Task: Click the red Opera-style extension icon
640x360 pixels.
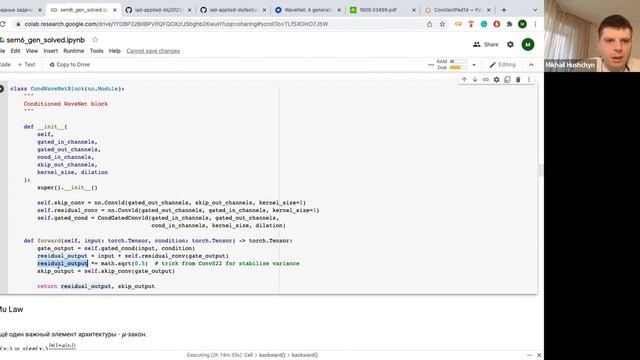Action: pos(497,24)
